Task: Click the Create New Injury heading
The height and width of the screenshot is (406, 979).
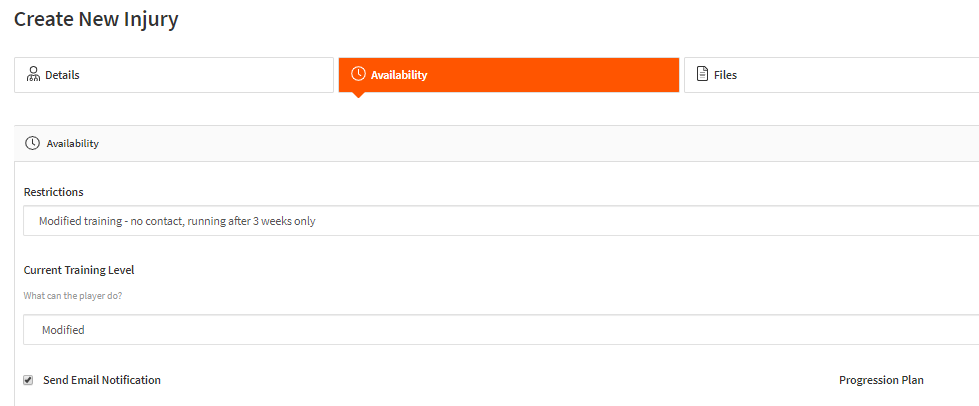Action: [x=96, y=19]
